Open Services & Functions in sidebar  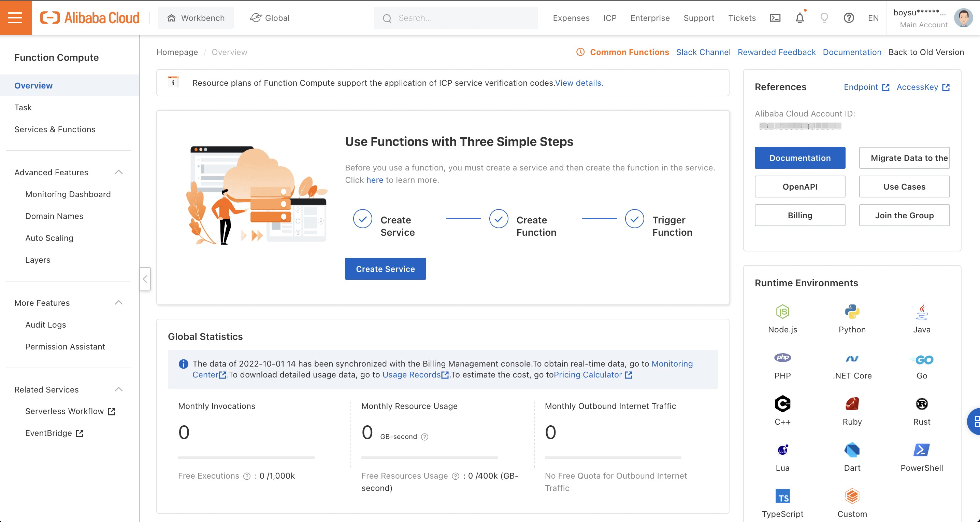coord(55,129)
